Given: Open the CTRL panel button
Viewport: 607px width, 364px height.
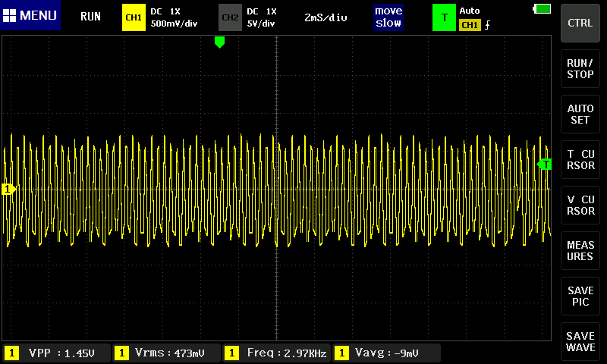Looking at the screenshot, I should tap(580, 23).
